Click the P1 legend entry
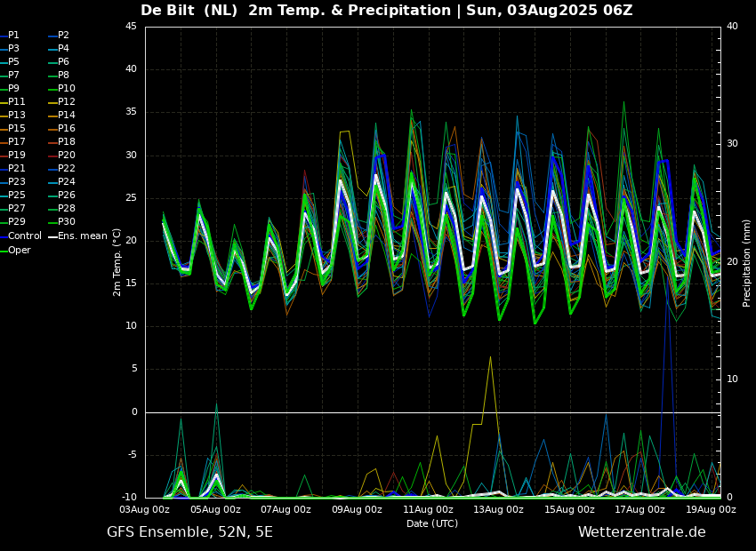This screenshot has height=551, width=756. point(13,36)
